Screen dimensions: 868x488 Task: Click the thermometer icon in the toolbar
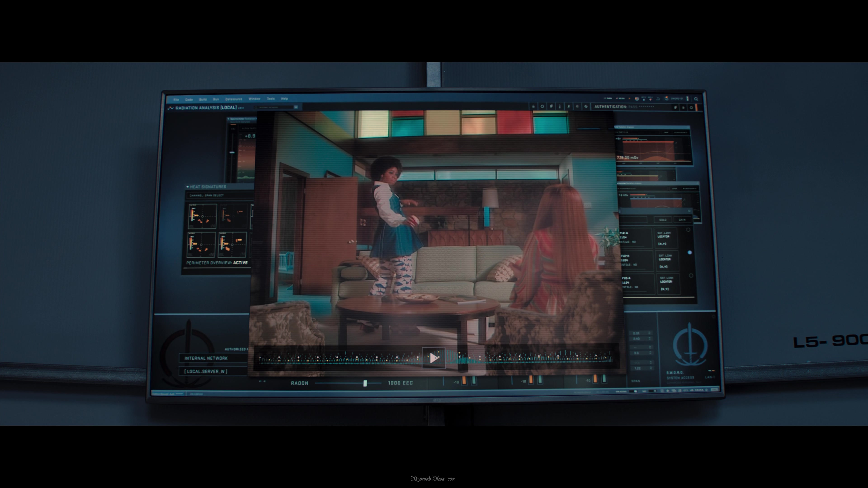click(560, 106)
